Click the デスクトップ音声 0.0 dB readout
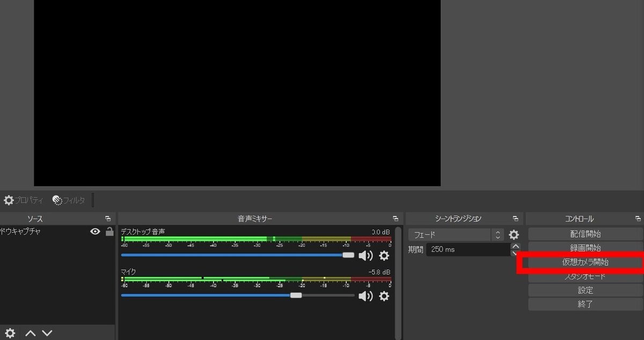The image size is (644, 340). [380, 232]
